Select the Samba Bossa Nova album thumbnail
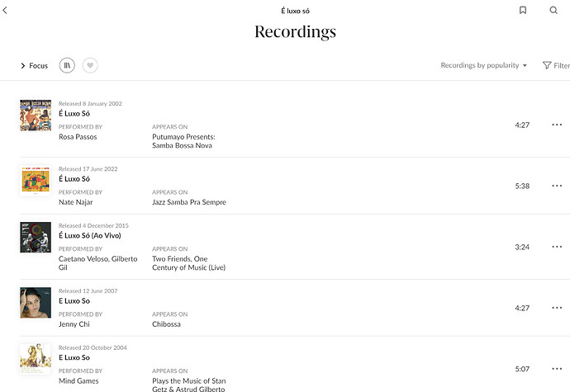570x392 pixels. coord(36,116)
